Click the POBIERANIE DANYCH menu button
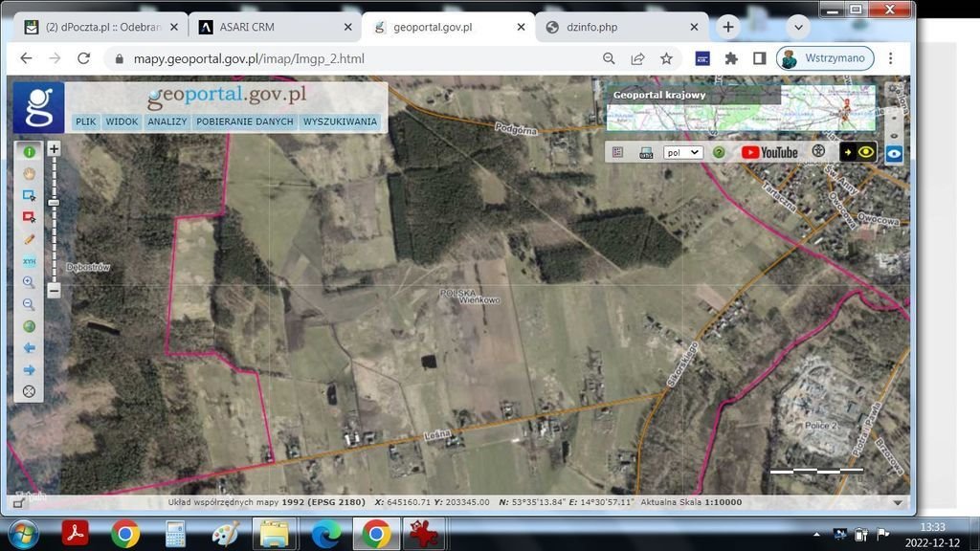Screen dimensions: 980x551 245,122
